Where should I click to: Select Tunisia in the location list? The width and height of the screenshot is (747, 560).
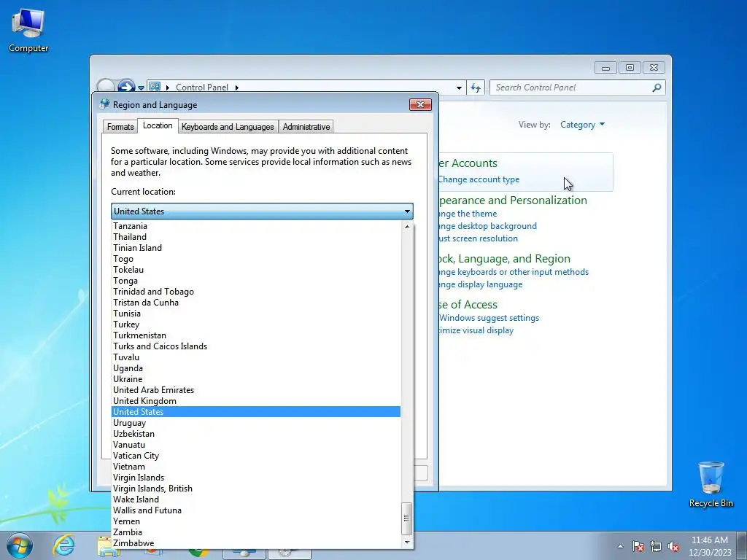[256, 314]
